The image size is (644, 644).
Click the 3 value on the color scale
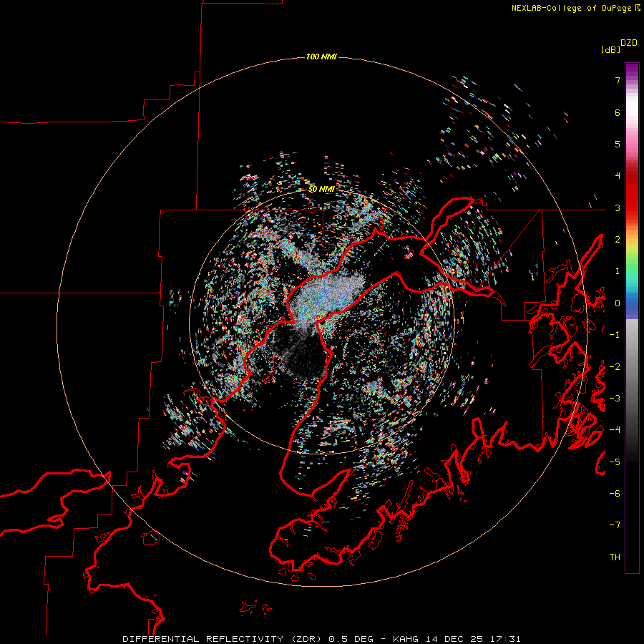618,208
